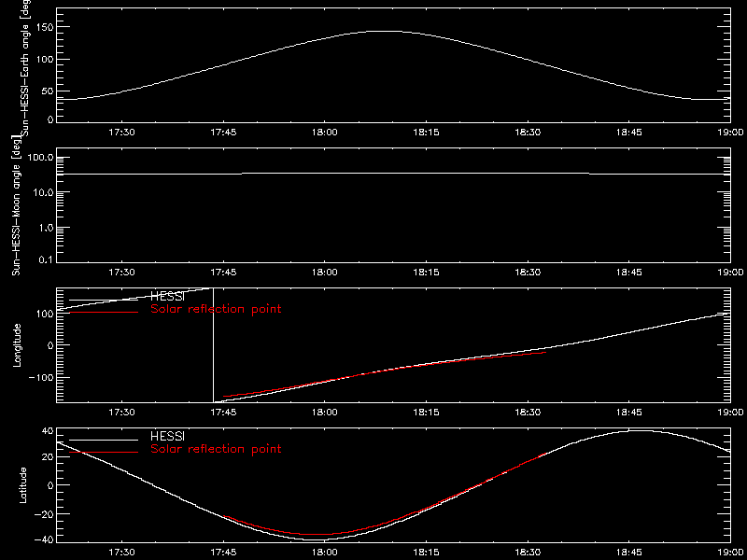747x560 pixels.
Task: Click the 1.0 tick on Moon angle axis
Action: pos(45,228)
